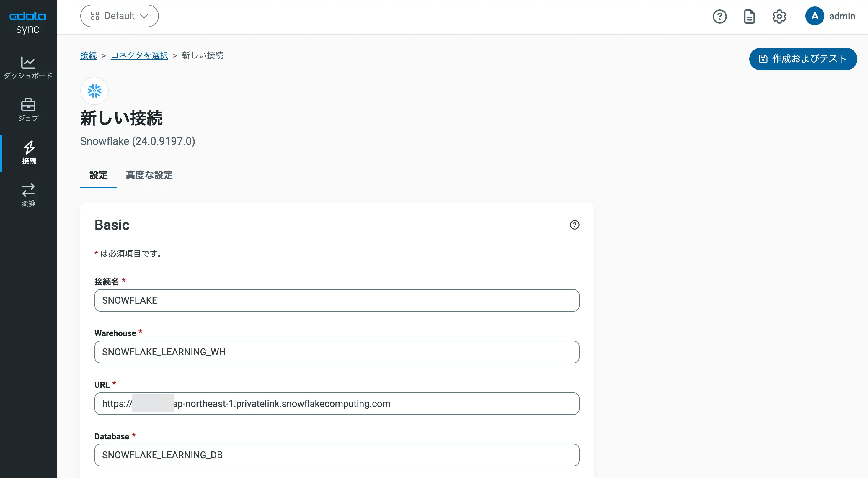
Task: Click the Snowflake connector icon
Action: 94,91
